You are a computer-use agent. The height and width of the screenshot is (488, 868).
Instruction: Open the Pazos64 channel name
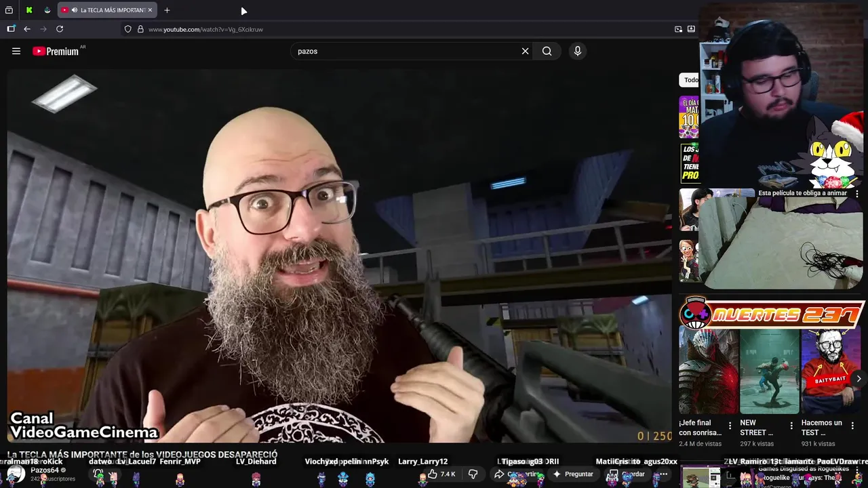pos(45,470)
